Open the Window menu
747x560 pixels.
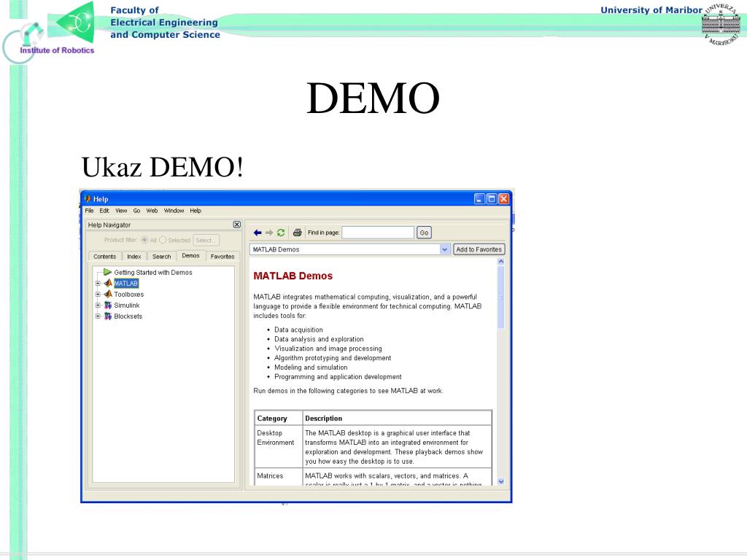[x=174, y=211]
